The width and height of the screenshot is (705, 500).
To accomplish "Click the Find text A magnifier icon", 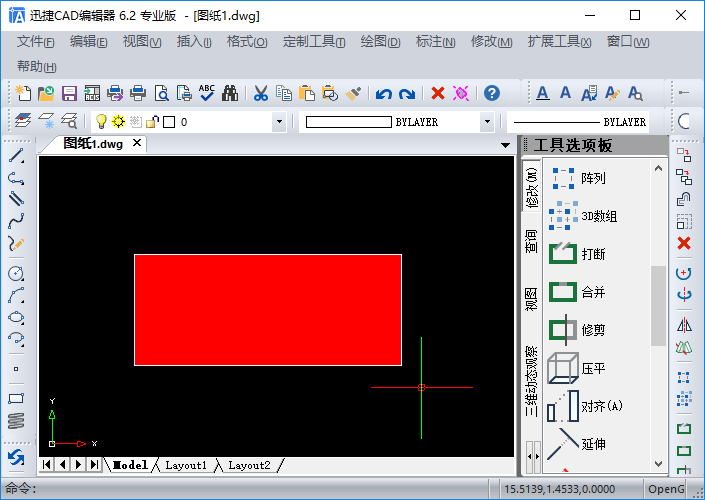I will [635, 93].
